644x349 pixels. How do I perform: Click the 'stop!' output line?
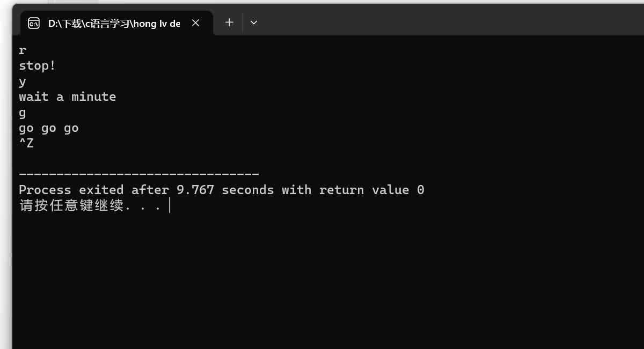click(37, 66)
